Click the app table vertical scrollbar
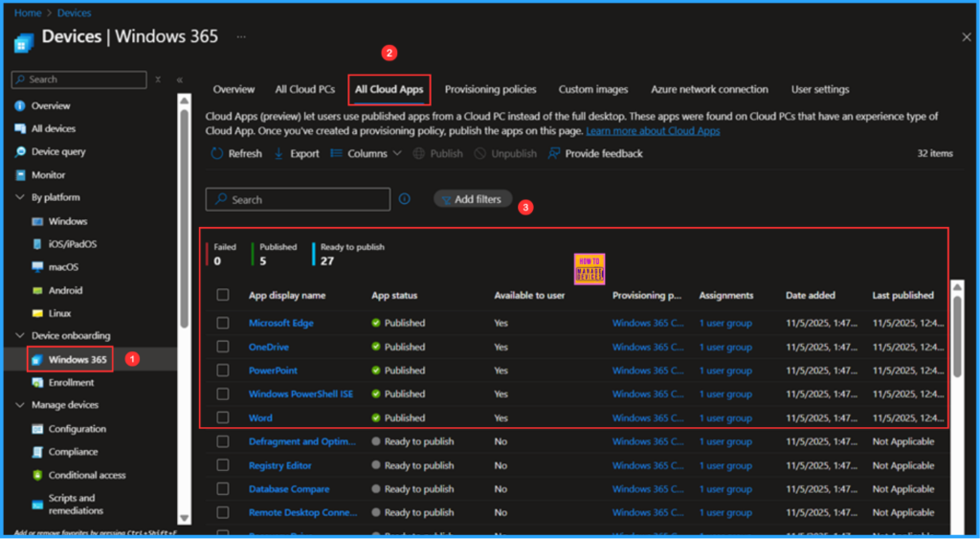Image resolution: width=980 pixels, height=539 pixels. coord(957,336)
